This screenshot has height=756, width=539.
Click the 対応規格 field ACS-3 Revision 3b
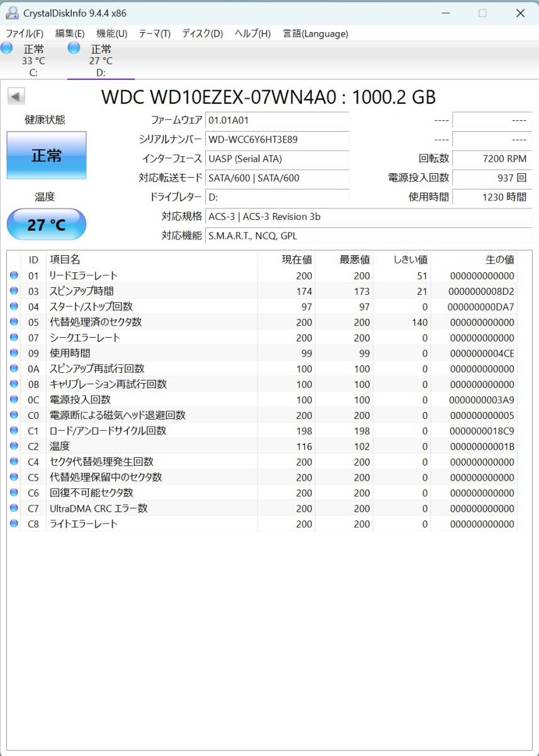[x=368, y=217]
